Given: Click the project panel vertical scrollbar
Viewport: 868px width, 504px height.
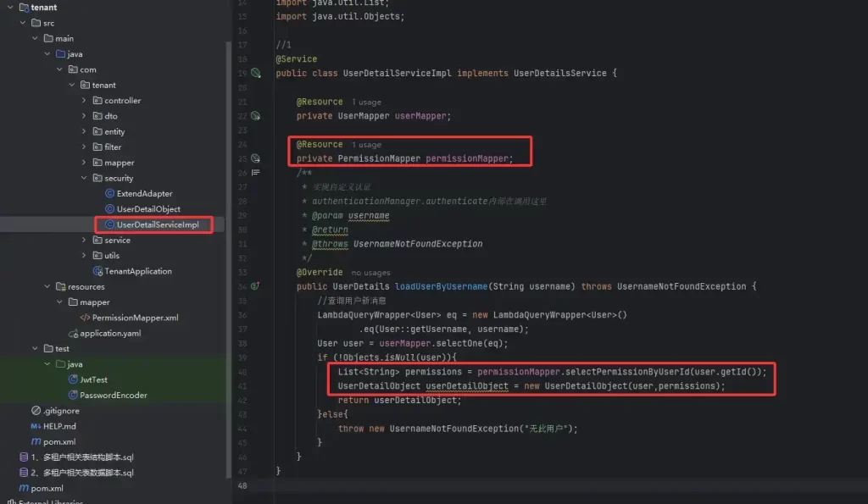Looking at the screenshot, I should coord(228,127).
